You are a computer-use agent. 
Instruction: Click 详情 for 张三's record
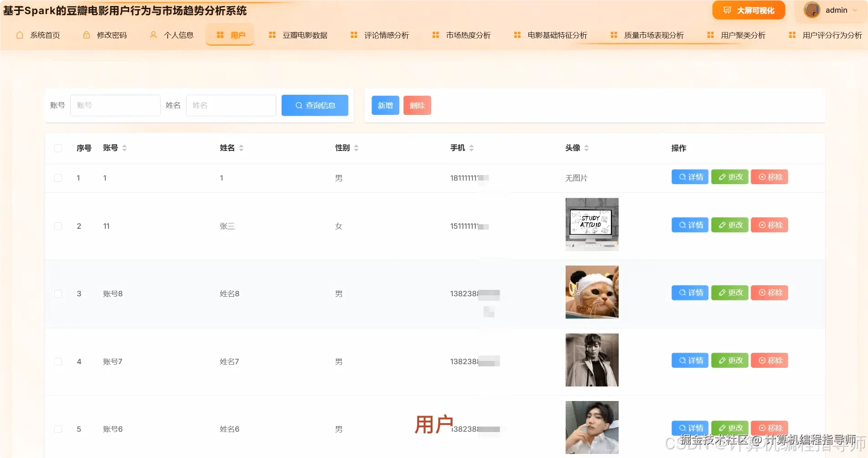(689, 225)
